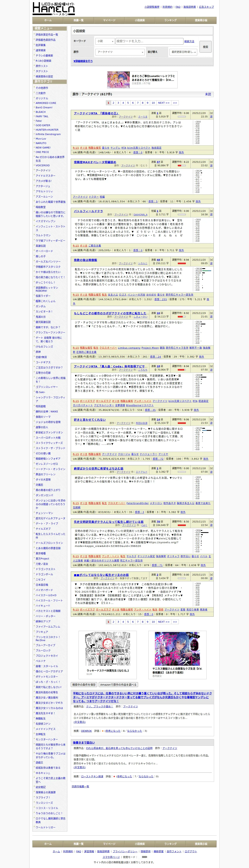
Task: Open the 並び替え sort order dropdown
Action: click(x=183, y=52)
